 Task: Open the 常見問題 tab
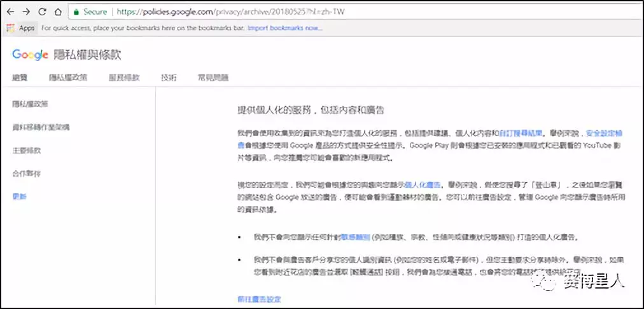click(213, 78)
